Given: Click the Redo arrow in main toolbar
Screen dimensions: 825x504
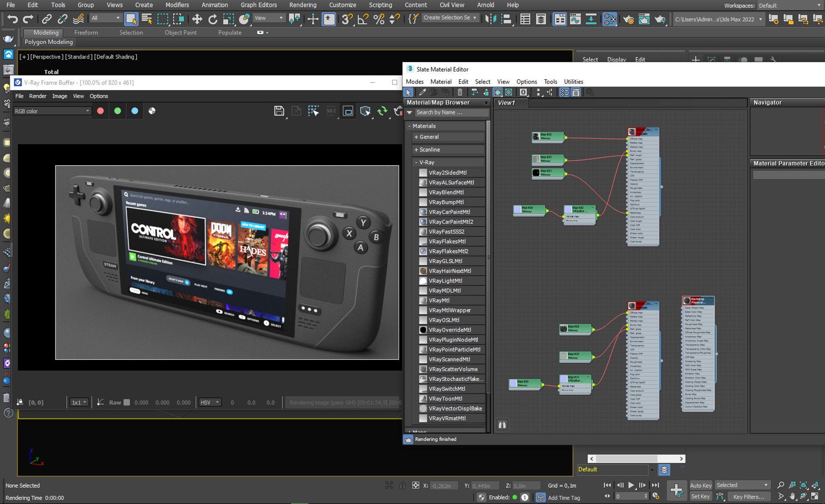Looking at the screenshot, I should coord(28,19).
